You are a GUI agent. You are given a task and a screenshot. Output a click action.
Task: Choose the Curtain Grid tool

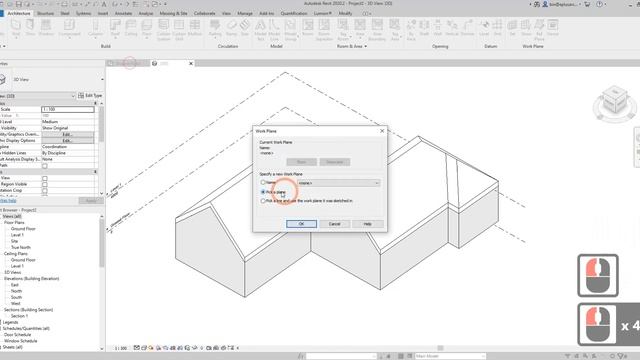[179, 29]
